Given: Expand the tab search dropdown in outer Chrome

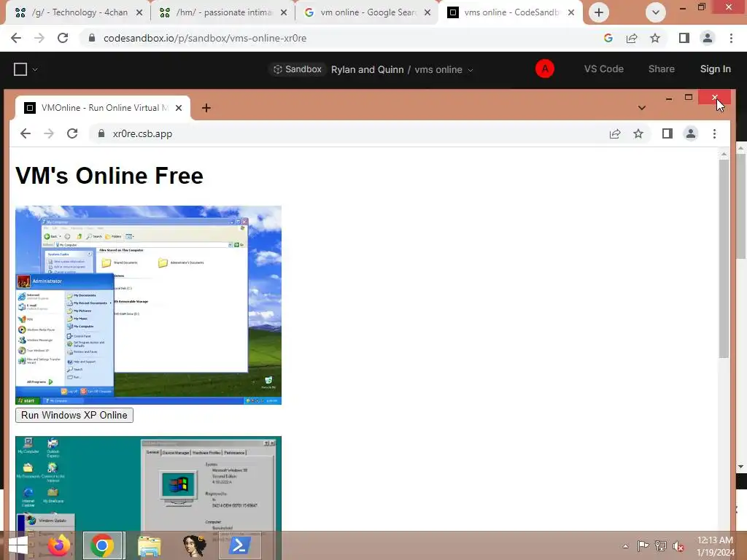Looking at the screenshot, I should 656,12.
